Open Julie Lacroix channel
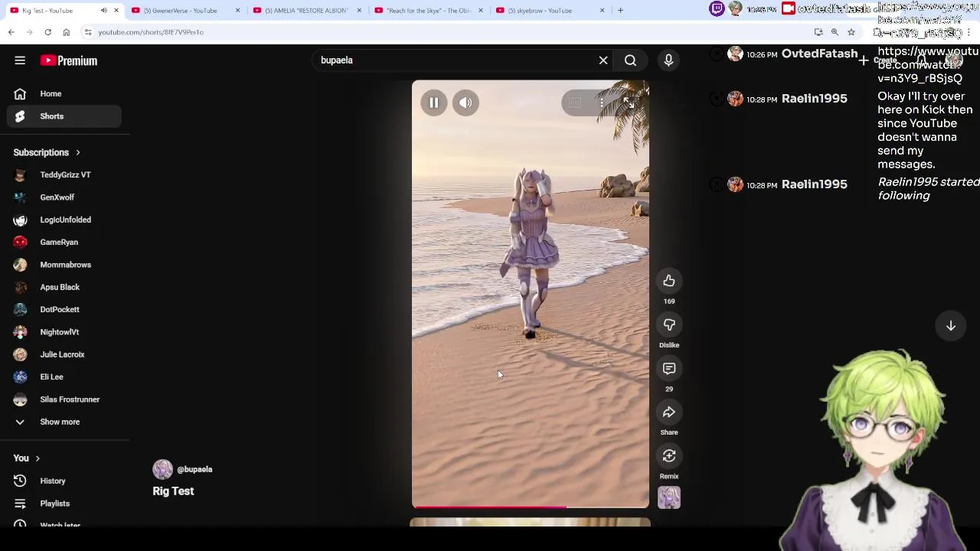This screenshot has height=551, width=980. click(x=64, y=354)
